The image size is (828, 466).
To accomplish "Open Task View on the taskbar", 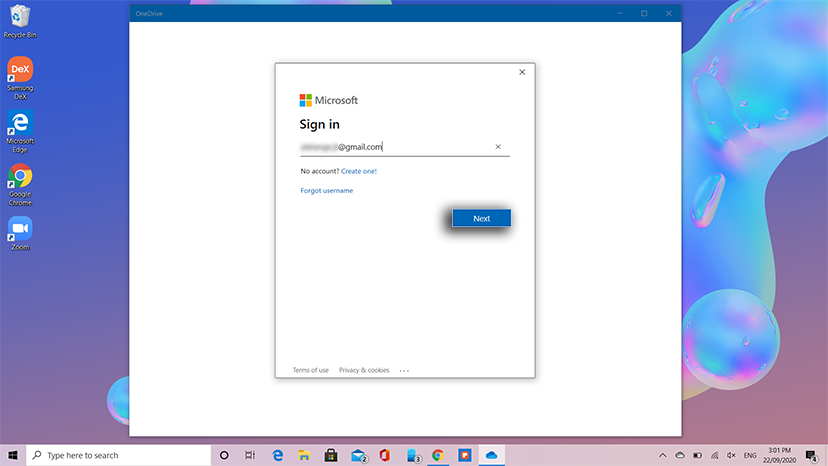I will click(x=250, y=455).
